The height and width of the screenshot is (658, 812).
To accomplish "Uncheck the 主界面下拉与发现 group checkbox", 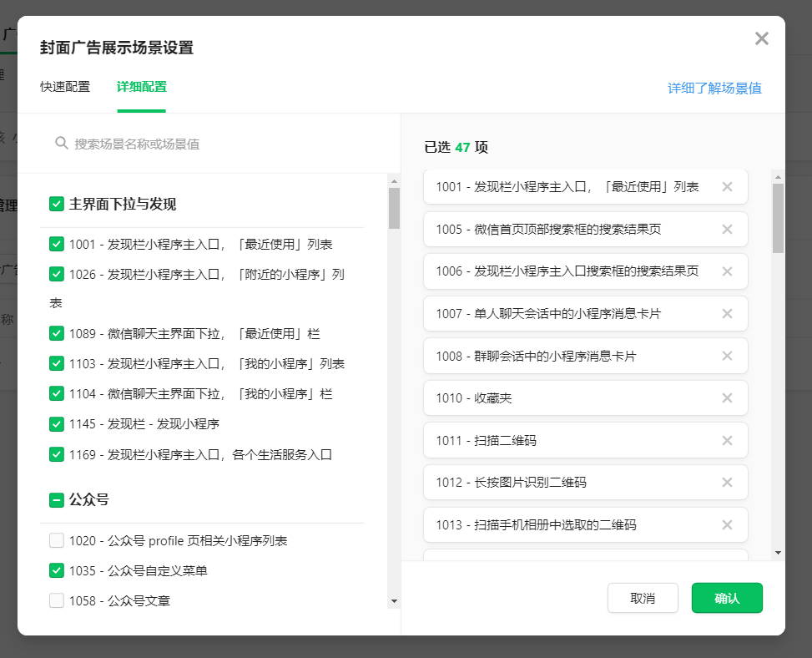I will click(57, 204).
